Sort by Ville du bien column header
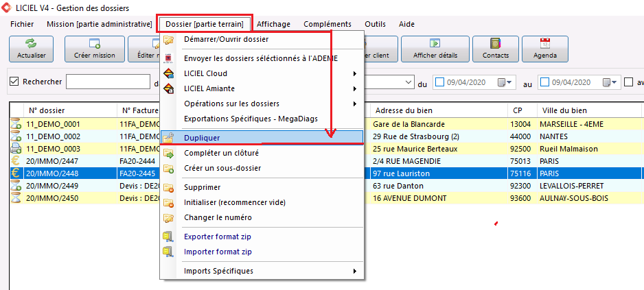The width and height of the screenshot is (644, 290). pos(589,110)
